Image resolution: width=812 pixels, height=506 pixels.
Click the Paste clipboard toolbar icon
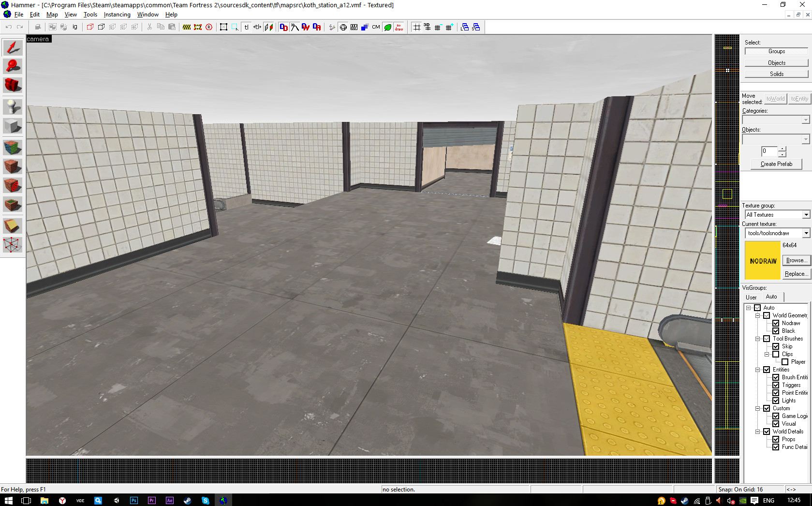[x=172, y=27]
